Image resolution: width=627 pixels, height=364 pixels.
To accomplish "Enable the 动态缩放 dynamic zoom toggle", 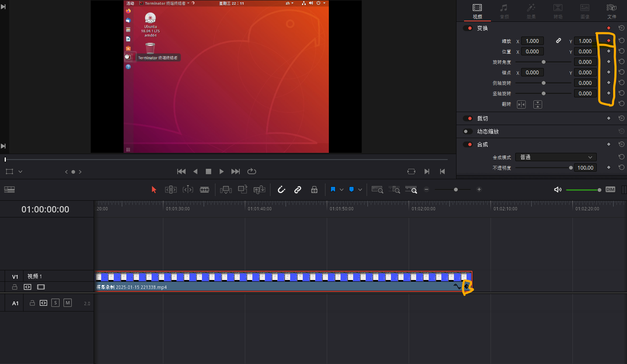I will tap(468, 131).
